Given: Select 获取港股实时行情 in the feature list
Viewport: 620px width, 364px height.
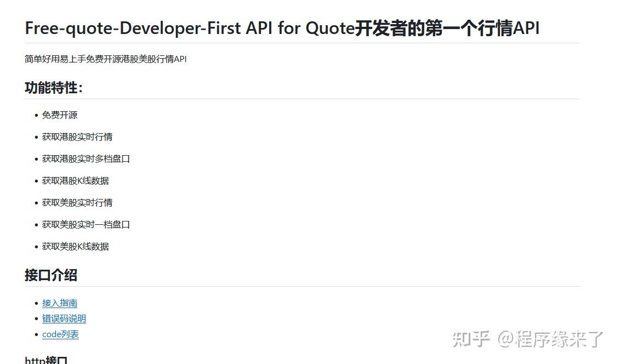Looking at the screenshot, I should point(77,136).
